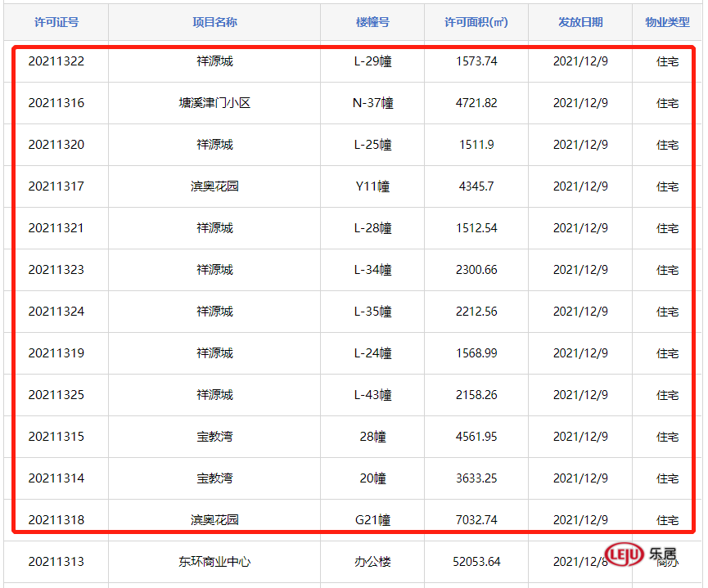
Task: Click area value 7032.74
Action: click(476, 520)
